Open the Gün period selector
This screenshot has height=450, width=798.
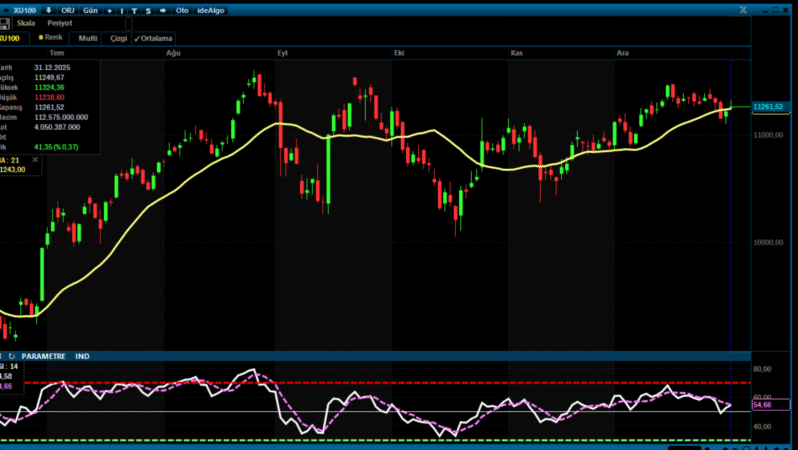click(90, 11)
